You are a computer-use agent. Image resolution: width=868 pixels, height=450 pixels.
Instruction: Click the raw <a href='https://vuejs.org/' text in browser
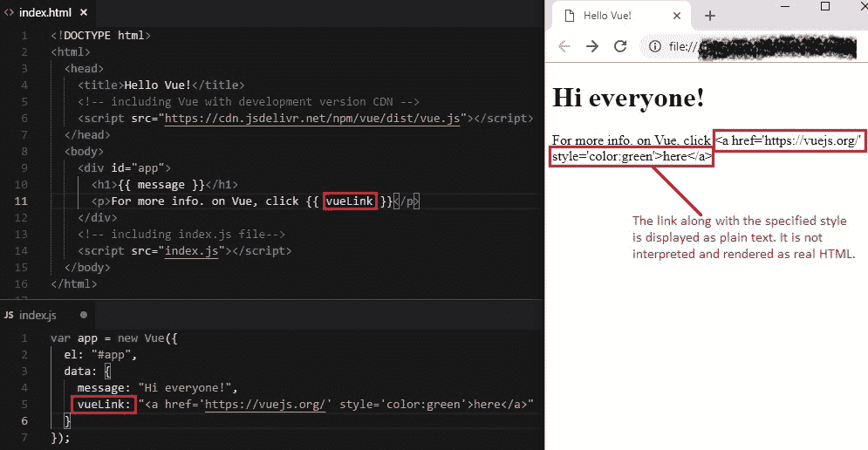point(789,140)
